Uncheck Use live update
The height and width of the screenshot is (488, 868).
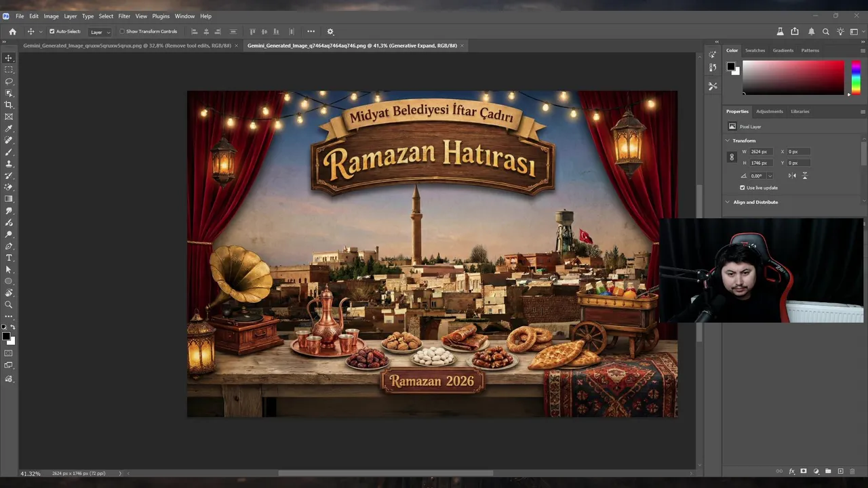pos(743,188)
